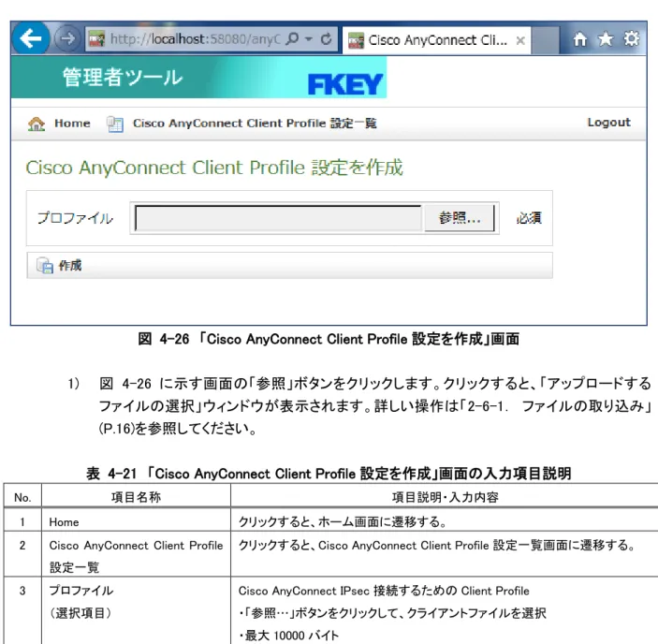The height and width of the screenshot is (644, 658).
Task: Click the page refresh icon
Action: [326, 39]
